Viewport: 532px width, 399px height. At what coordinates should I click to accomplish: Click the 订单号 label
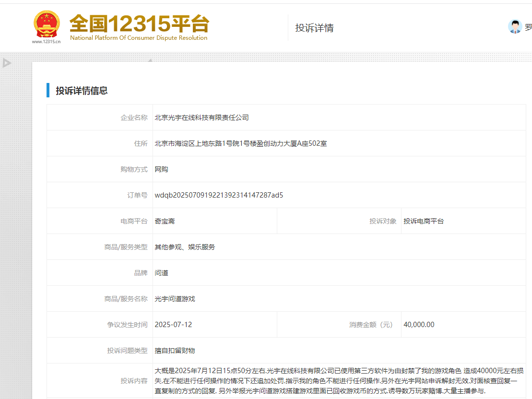[137, 195]
